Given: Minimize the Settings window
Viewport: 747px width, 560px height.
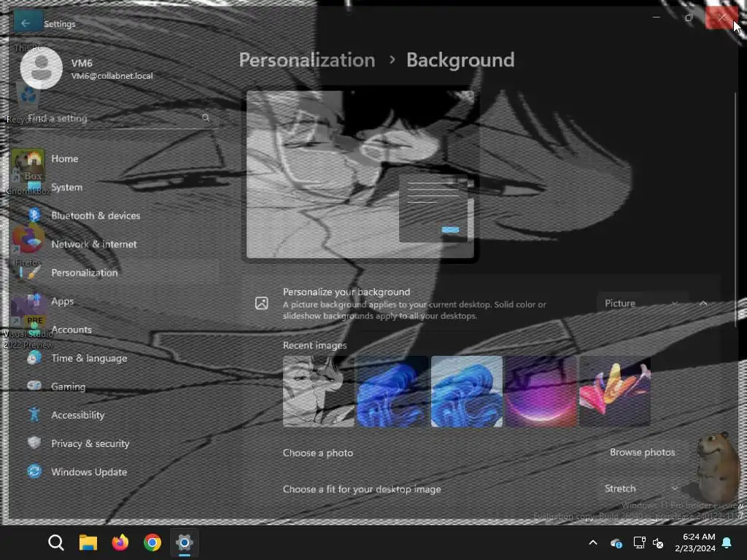Looking at the screenshot, I should 657,17.
